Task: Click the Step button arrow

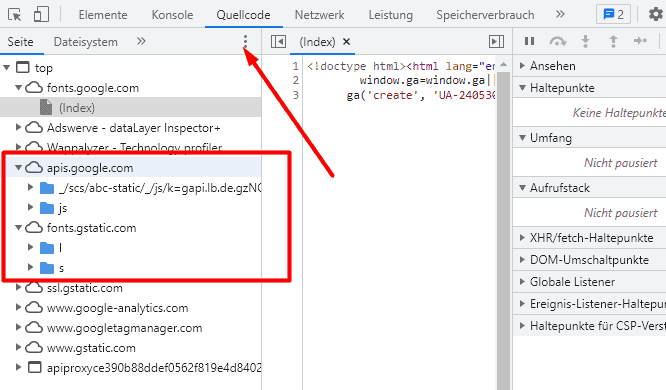Action: click(640, 41)
